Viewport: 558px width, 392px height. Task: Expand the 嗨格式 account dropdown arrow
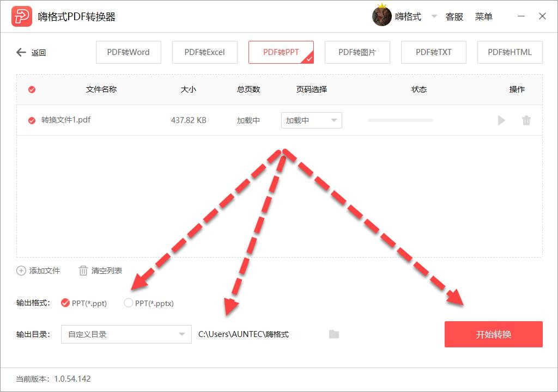[434, 16]
